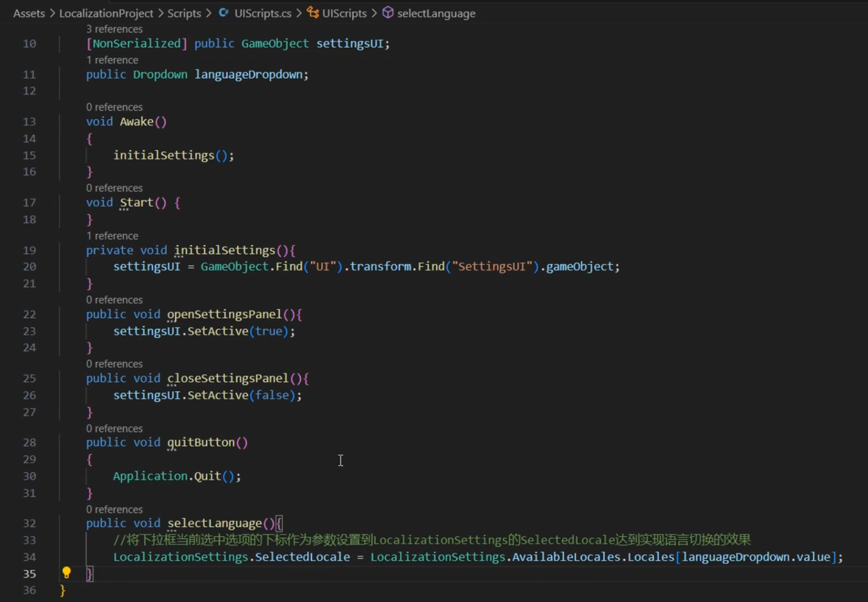Open "1 reference" CodeLens above languageDropdown
Viewport: 868px width, 602px height.
pos(112,60)
